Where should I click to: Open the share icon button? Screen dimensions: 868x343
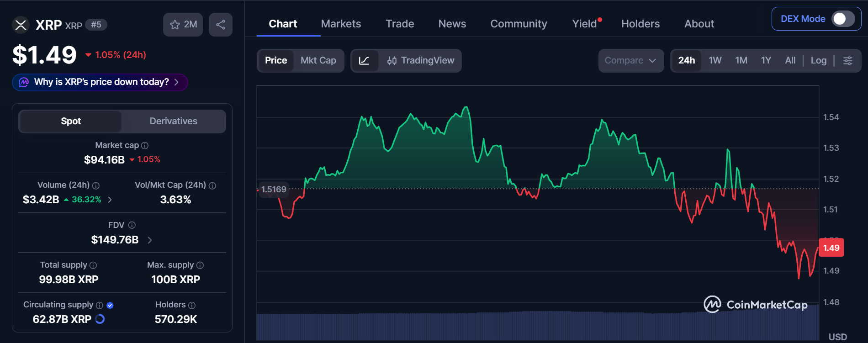click(x=221, y=25)
